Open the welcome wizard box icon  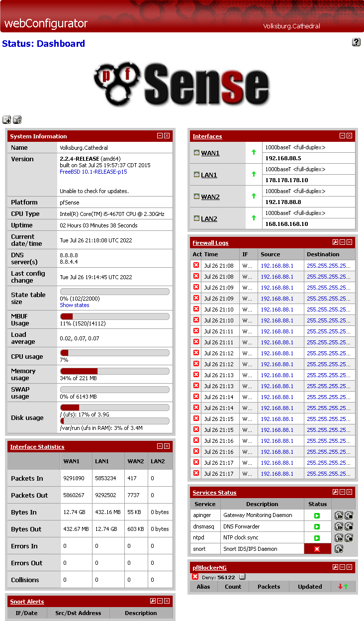pyautogui.click(x=17, y=119)
